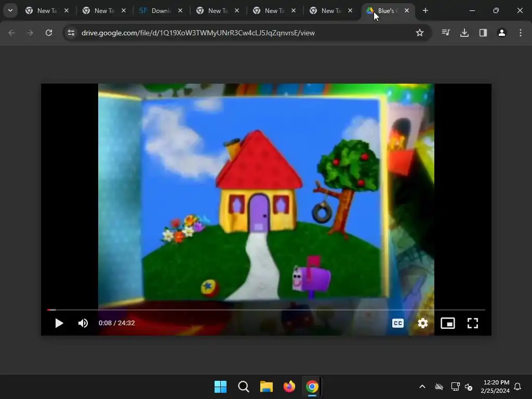The image size is (532, 399).
Task: View site information icon
Action: tap(71, 33)
